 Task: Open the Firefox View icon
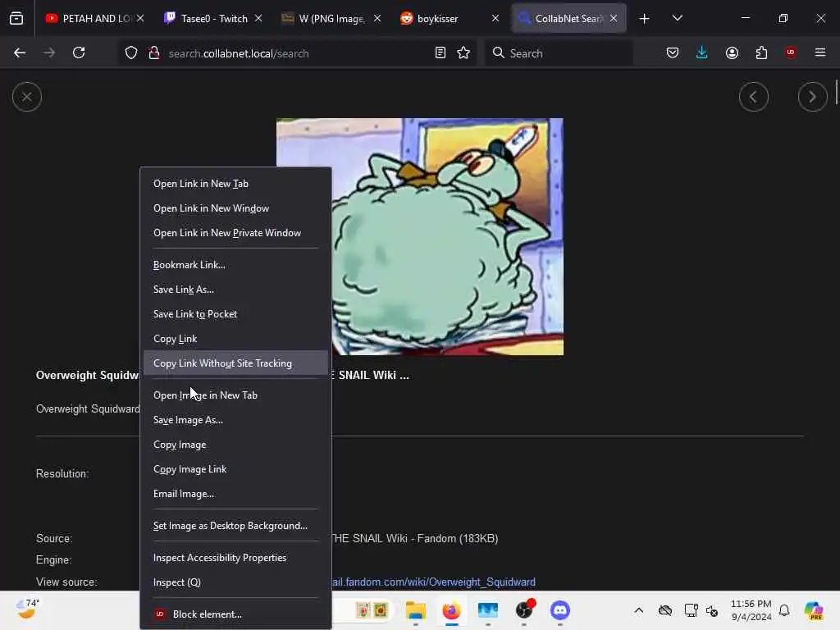pyautogui.click(x=16, y=18)
